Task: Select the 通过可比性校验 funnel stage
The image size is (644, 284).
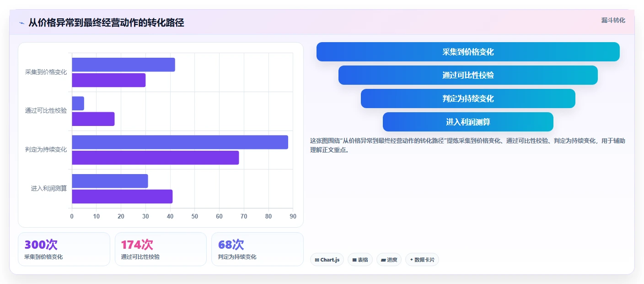Action: [x=468, y=75]
